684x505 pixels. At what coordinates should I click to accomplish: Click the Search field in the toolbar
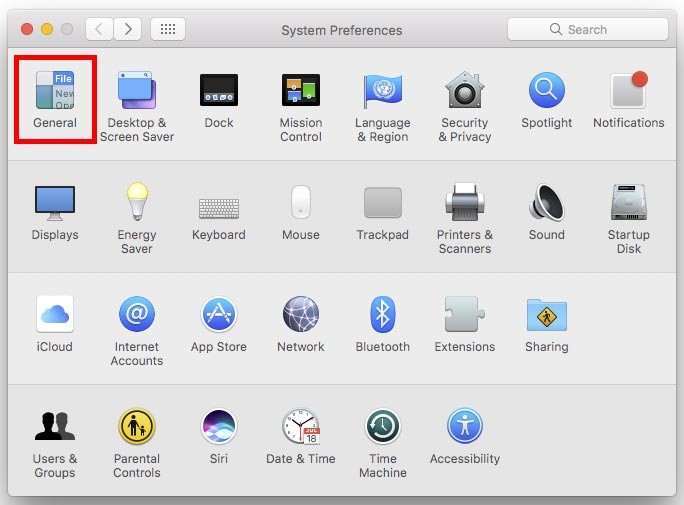point(588,29)
